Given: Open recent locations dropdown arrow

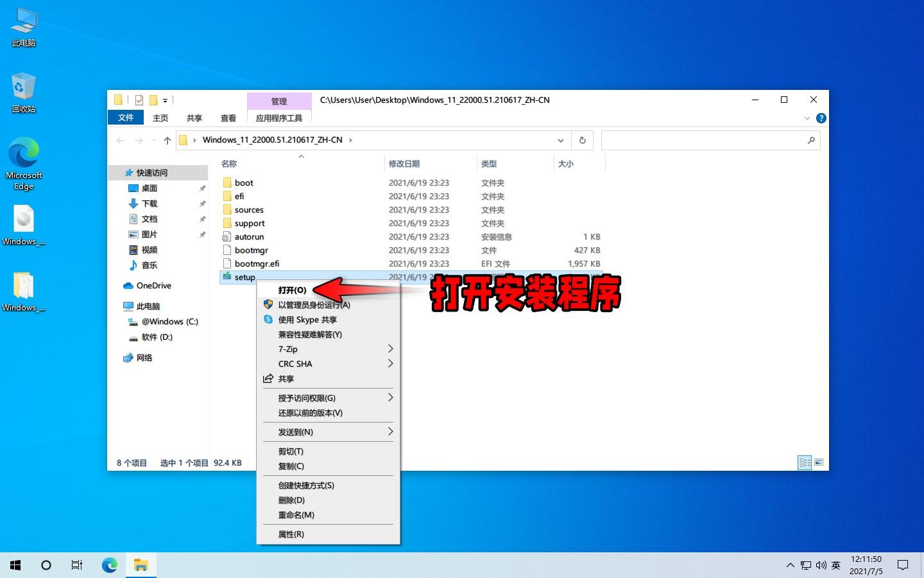Looking at the screenshot, I should click(x=153, y=140).
